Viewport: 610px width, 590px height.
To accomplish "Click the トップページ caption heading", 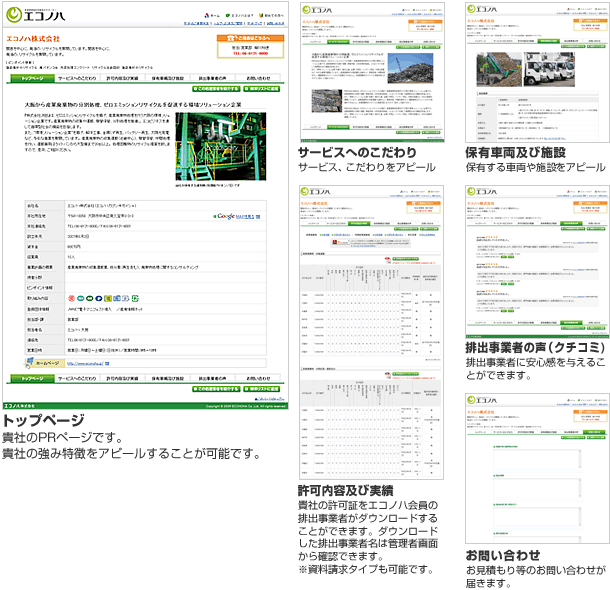I will click(43, 420).
